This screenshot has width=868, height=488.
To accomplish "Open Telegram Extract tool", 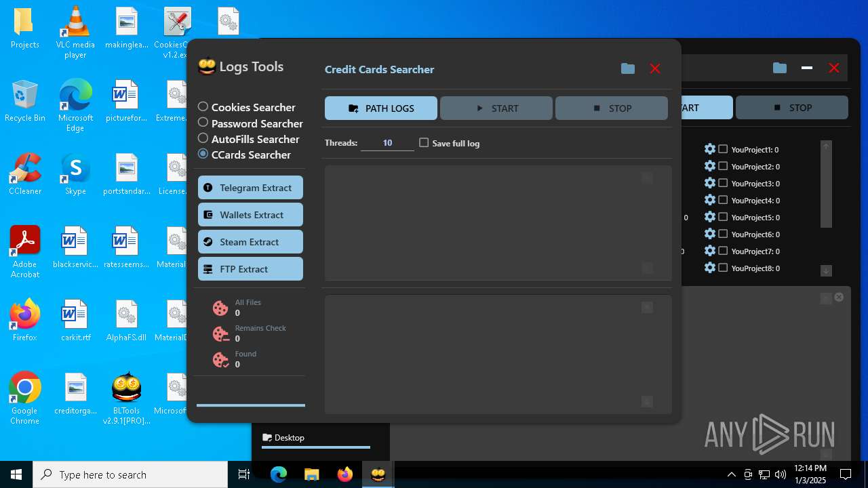I will (250, 188).
